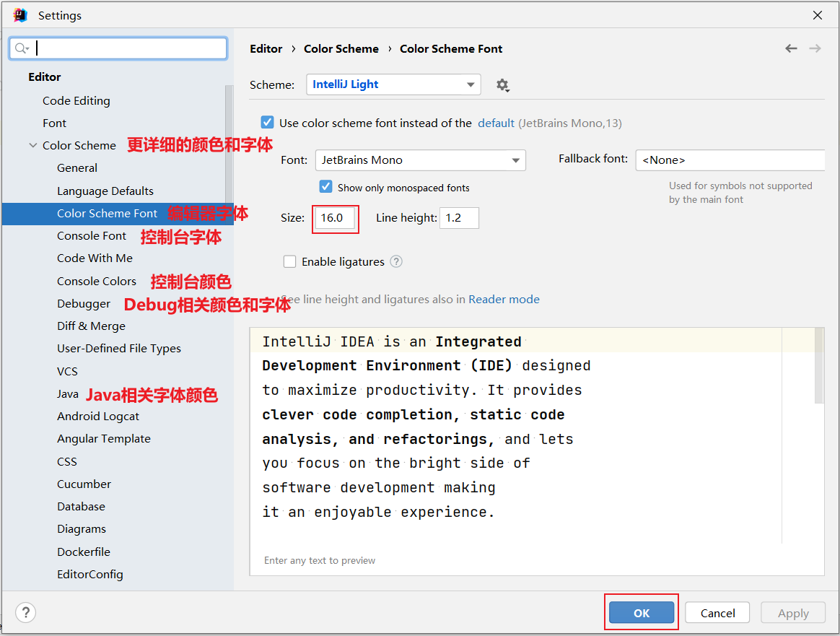This screenshot has height=636, width=840.
Task: Open help via the question mark button
Action: (26, 612)
